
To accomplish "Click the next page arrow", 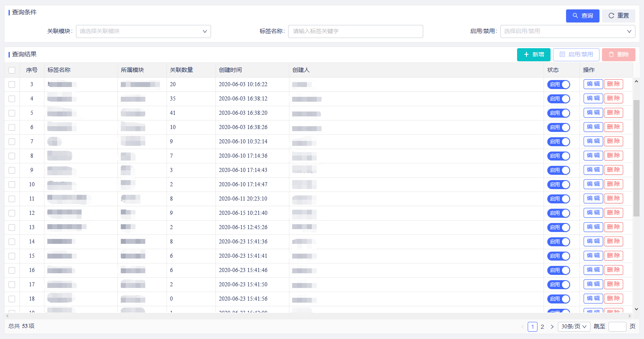I will 552,327.
